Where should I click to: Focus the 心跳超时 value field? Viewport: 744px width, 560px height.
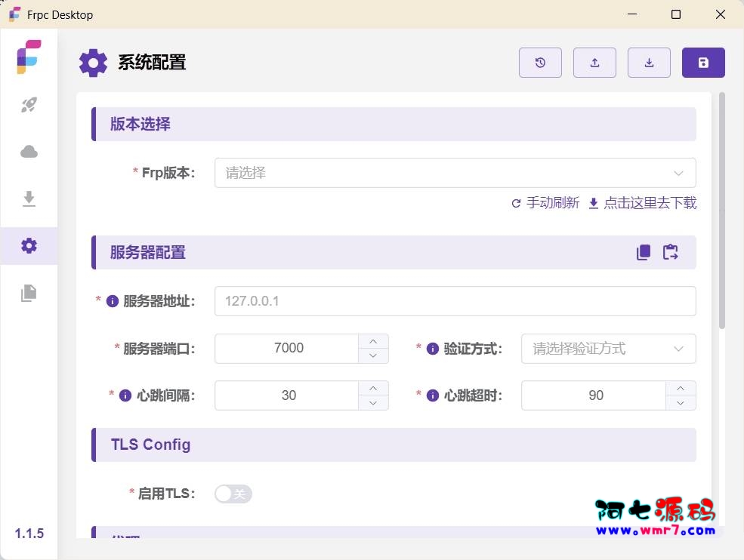(594, 395)
